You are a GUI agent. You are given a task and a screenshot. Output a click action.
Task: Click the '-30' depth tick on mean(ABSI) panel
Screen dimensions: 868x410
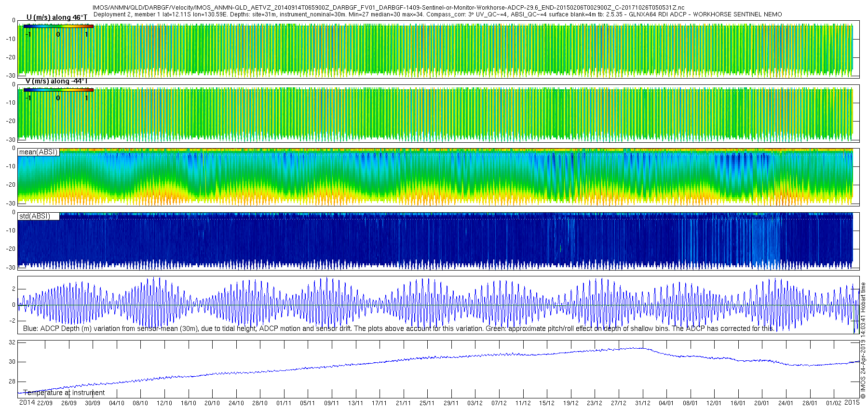[11, 203]
